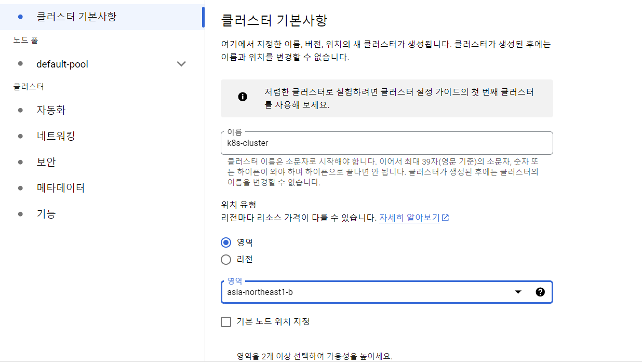The width and height of the screenshot is (642, 364).
Task: Open the default-pool node pool item
Action: (62, 64)
